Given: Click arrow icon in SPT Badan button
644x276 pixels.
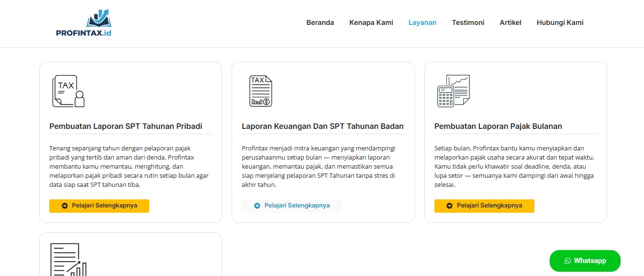Looking at the screenshot, I should [x=257, y=206].
